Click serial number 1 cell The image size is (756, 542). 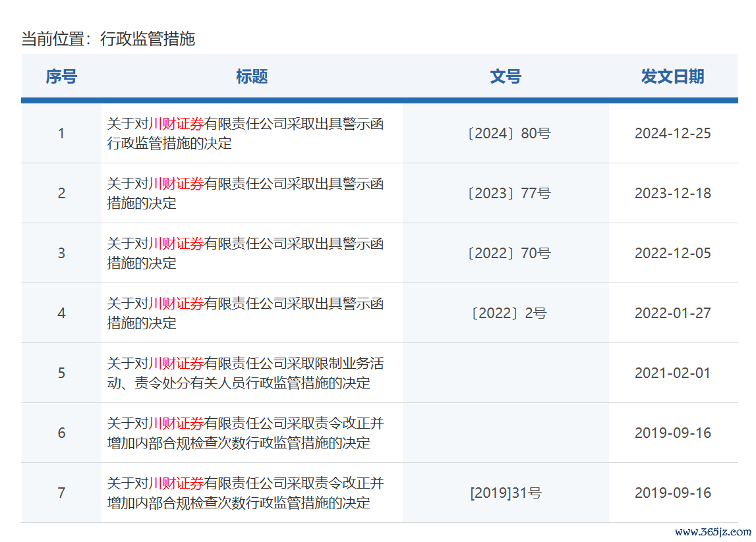pos(61,134)
